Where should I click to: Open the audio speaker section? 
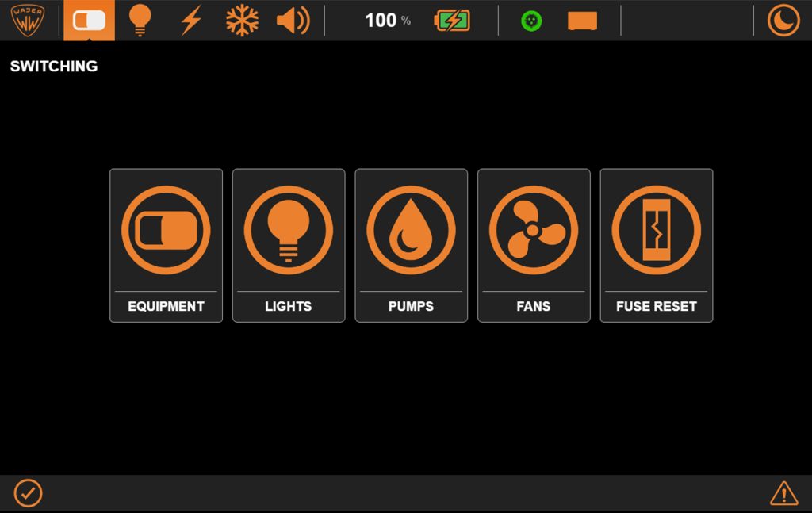coord(293,21)
